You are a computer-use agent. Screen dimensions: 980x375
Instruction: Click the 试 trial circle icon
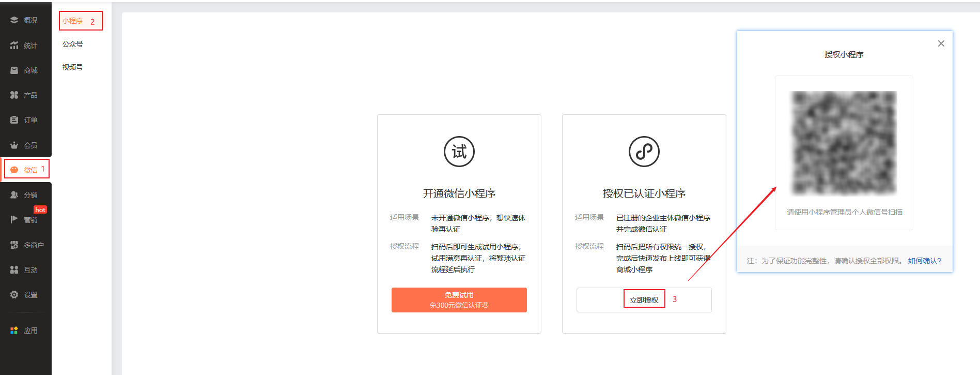coord(459,152)
